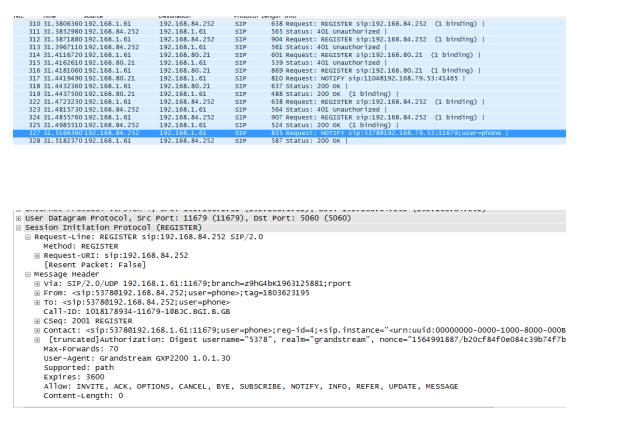
Task: Expand the CSeq: 2001 REGISTER node
Action: (37, 321)
